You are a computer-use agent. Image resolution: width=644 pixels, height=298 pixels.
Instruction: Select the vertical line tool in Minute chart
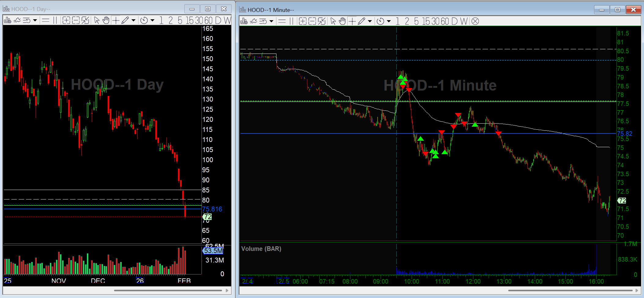[291, 21]
